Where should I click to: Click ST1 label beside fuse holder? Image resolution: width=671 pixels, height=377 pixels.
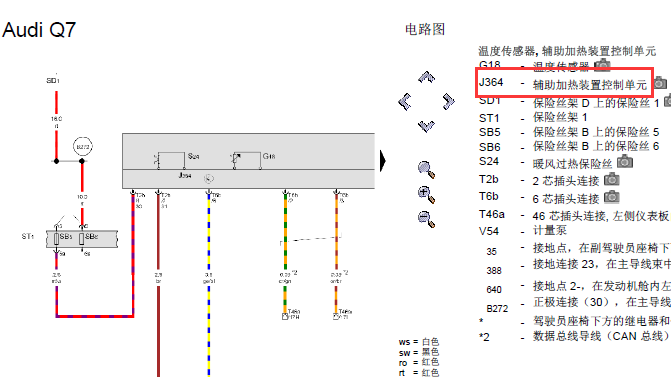pos(28,236)
